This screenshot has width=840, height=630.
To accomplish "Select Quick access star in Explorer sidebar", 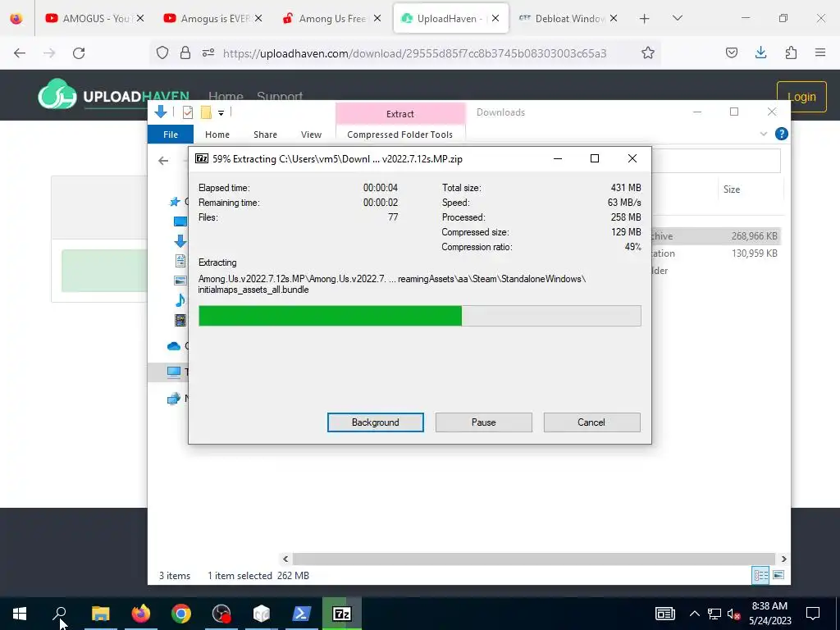I will click(175, 202).
